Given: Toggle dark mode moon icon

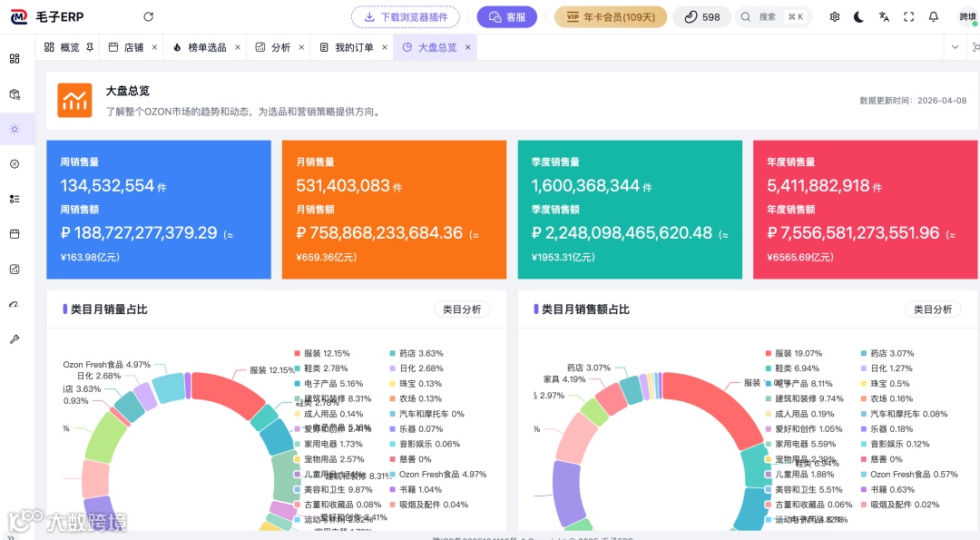Looking at the screenshot, I should (858, 17).
